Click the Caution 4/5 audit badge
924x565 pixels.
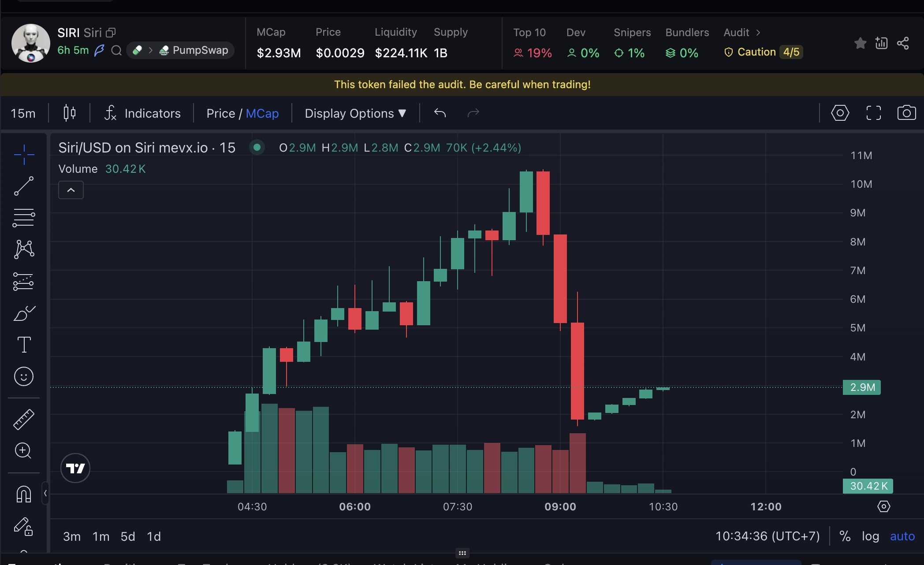tap(763, 52)
